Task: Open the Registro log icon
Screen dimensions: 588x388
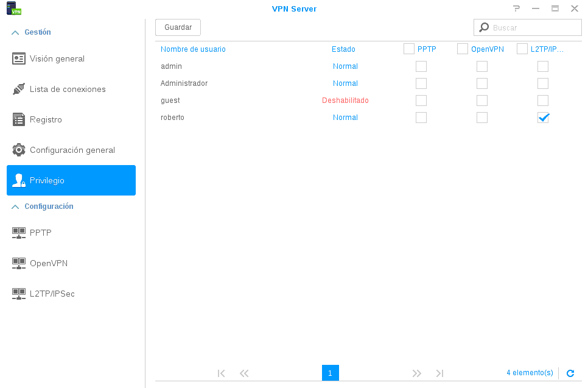Action: click(19, 120)
